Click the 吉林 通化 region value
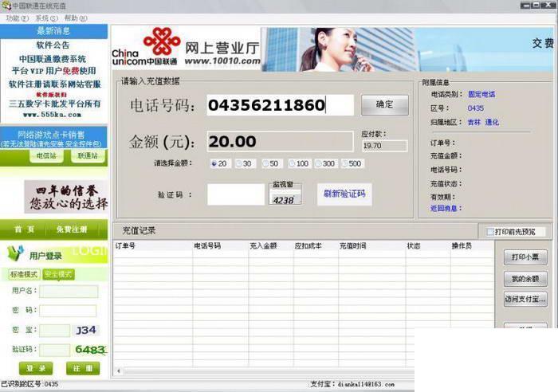The height and width of the screenshot is (392, 558). [483, 123]
